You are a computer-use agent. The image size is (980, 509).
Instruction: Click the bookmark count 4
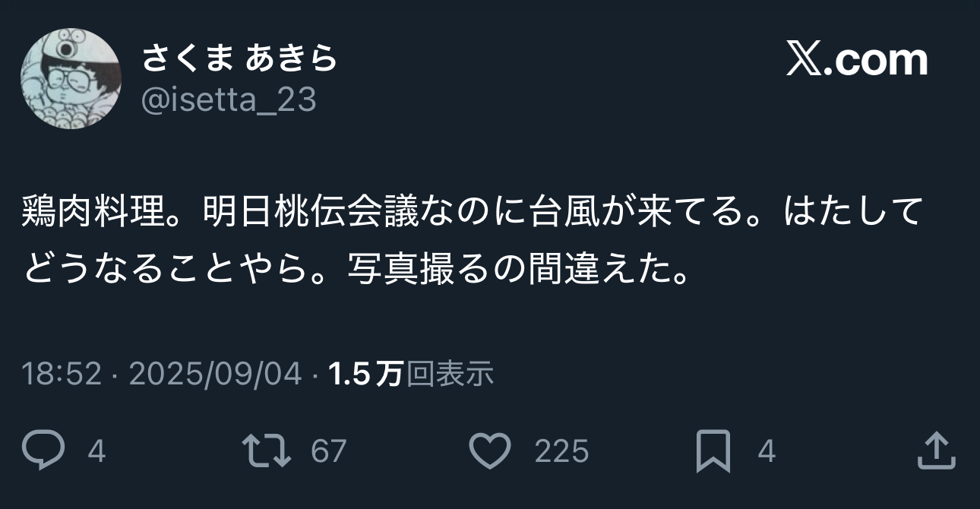tap(767, 452)
